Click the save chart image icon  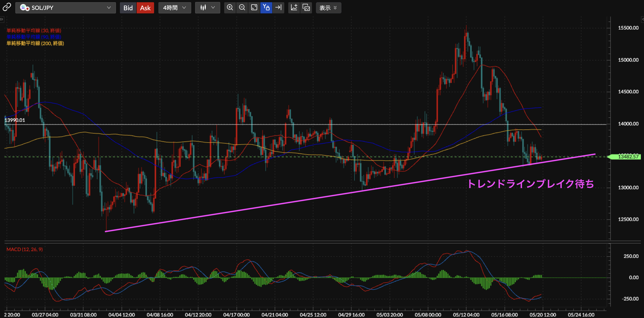point(306,8)
